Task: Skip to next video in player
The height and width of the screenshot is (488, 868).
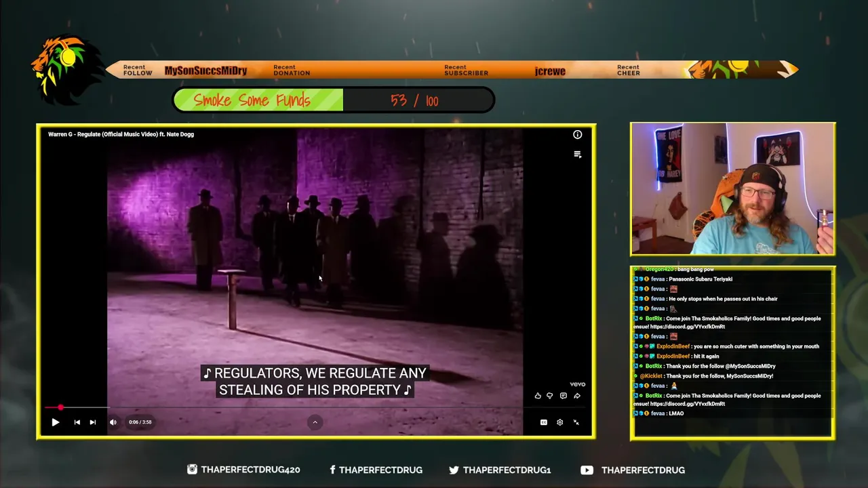Action: [x=93, y=422]
